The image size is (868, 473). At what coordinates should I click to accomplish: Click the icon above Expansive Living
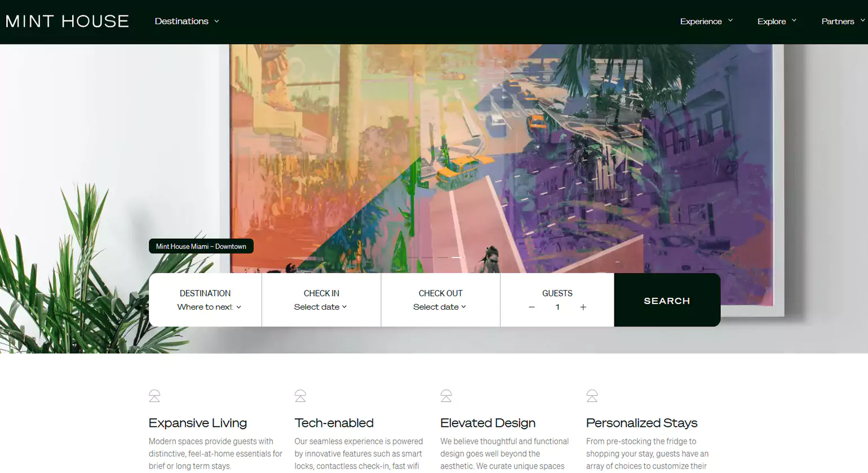coord(154,396)
